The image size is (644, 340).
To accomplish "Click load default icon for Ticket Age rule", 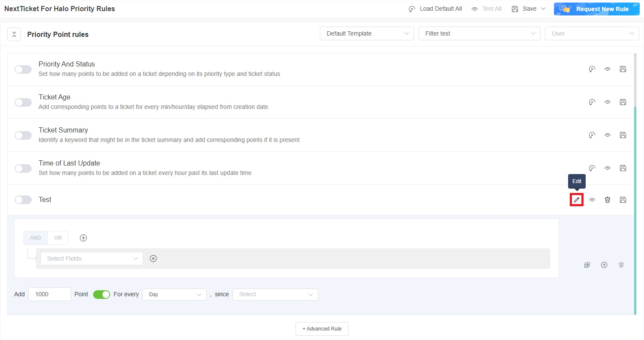I will [592, 102].
